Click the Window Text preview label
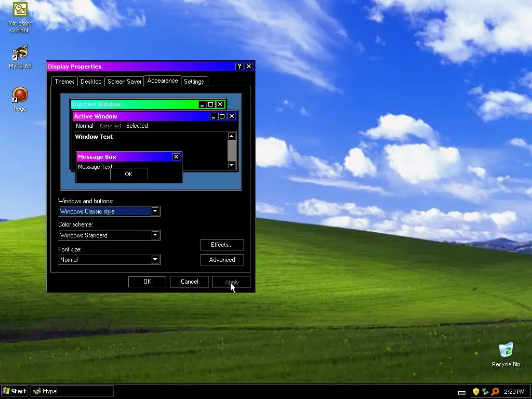Image resolution: width=532 pixels, height=399 pixels. click(x=94, y=137)
